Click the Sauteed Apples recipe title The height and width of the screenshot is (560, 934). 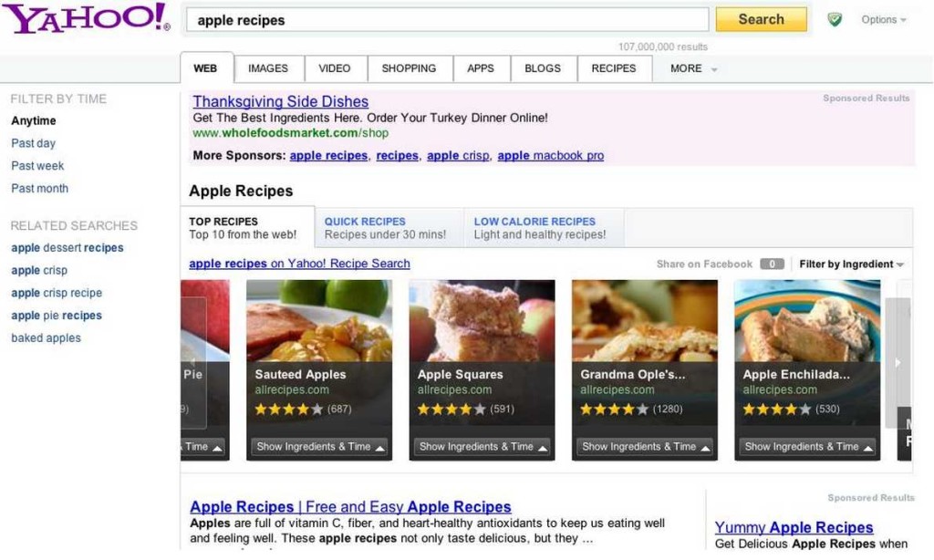click(301, 375)
